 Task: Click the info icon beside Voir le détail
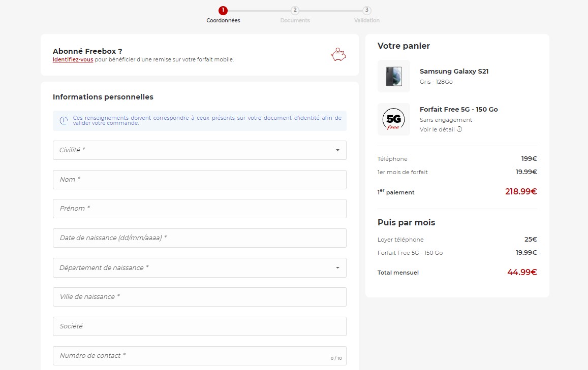[459, 129]
